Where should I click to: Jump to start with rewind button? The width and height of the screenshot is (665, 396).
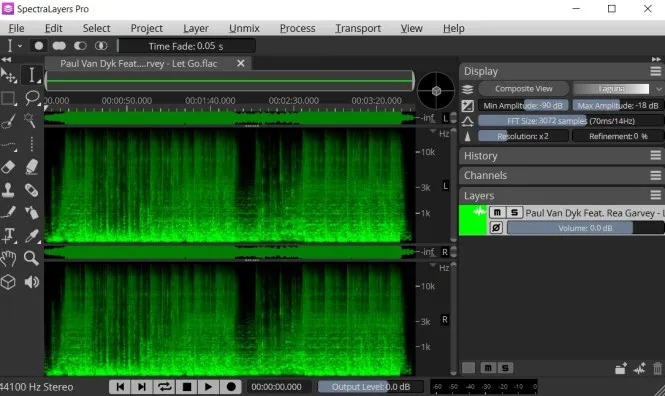[120, 387]
